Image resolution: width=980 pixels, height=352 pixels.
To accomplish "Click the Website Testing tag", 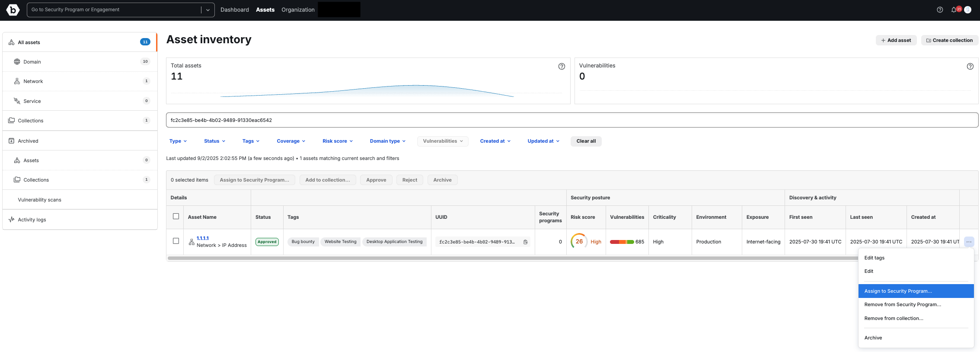I will click(341, 242).
